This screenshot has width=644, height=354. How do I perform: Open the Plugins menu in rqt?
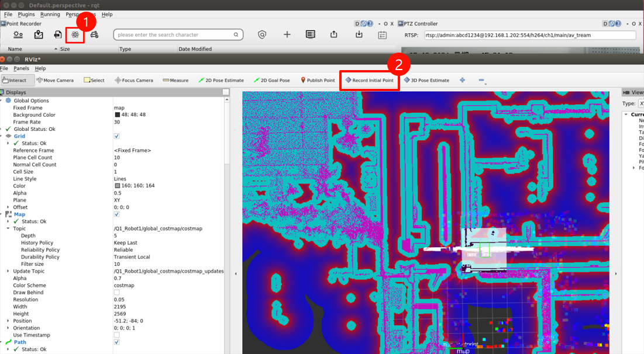[x=26, y=14]
